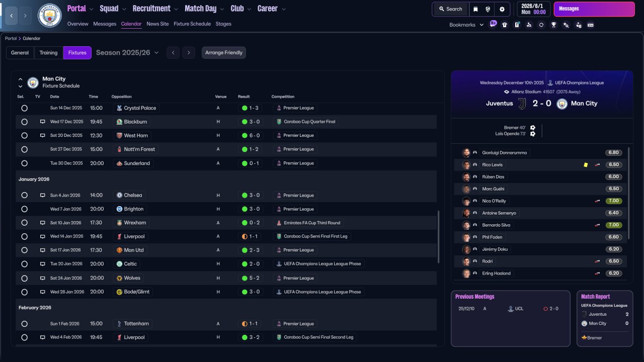Open the Overview tab
644x362 pixels.
point(77,24)
